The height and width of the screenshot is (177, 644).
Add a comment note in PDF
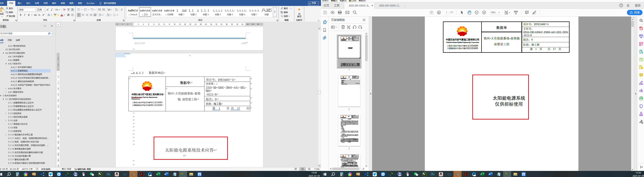click(x=527, y=13)
